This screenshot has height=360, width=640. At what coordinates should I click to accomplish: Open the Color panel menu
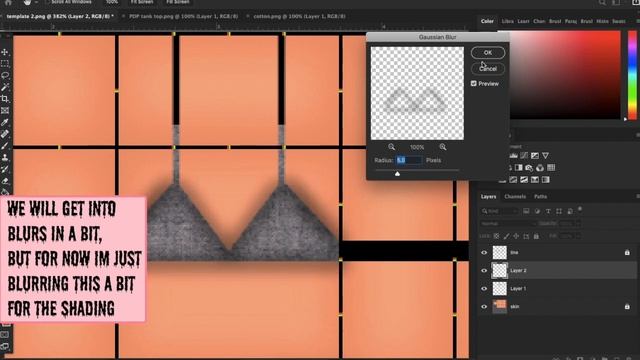tap(637, 21)
